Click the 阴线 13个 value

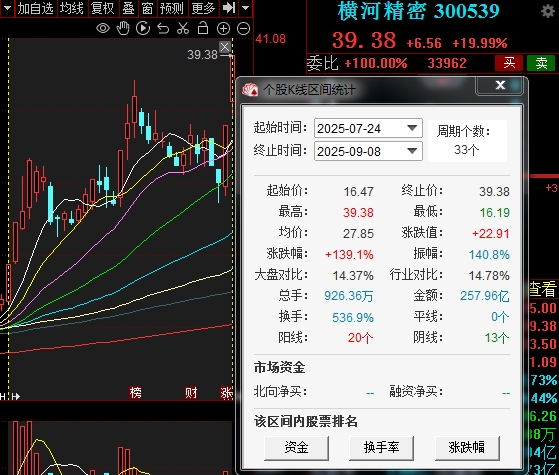(497, 338)
